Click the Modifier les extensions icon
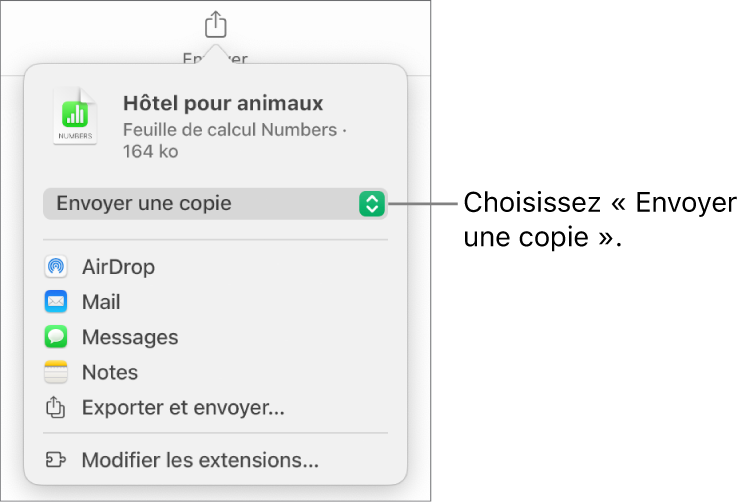 (x=56, y=461)
